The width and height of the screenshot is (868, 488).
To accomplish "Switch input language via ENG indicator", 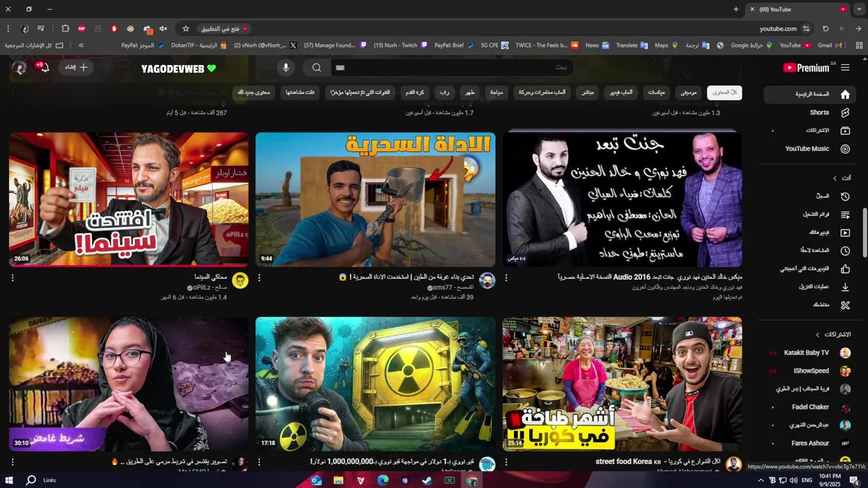I will [x=807, y=481].
